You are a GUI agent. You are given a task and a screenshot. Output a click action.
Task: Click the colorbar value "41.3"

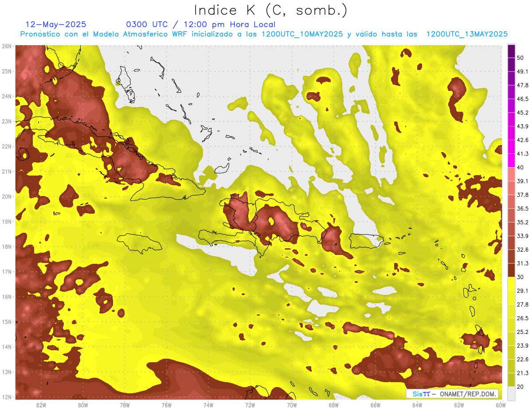click(522, 154)
